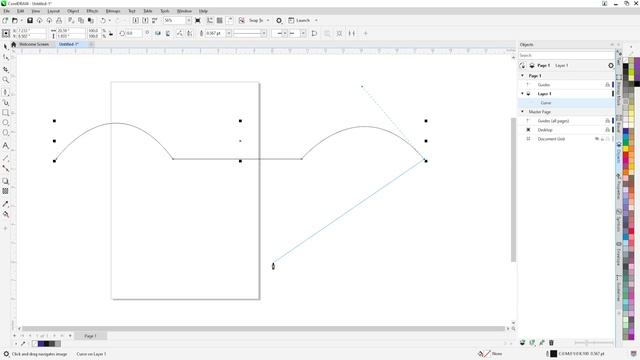Image resolution: width=640 pixels, height=360 pixels.
Task: Open the Bitmaps menu
Action: pos(113,11)
